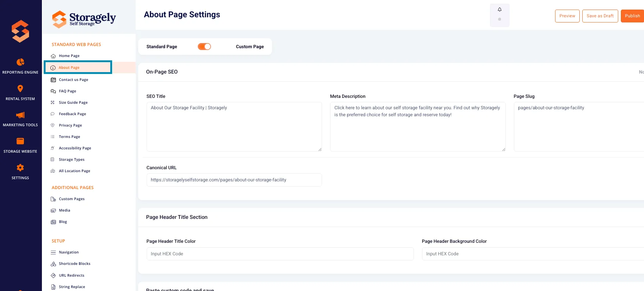This screenshot has height=291, width=644.
Task: Open the Reporting Engine pie chart icon
Action: click(x=20, y=62)
